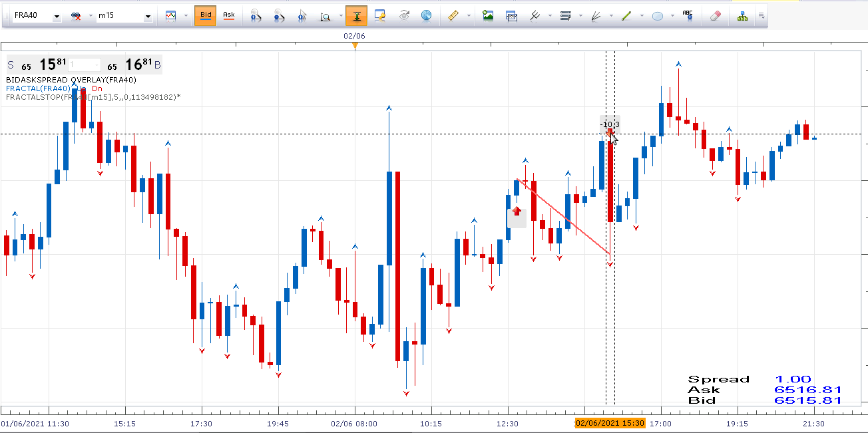This screenshot has width=868, height=433.
Task: Open the FRA40 symbol dropdown
Action: pyautogui.click(x=56, y=16)
